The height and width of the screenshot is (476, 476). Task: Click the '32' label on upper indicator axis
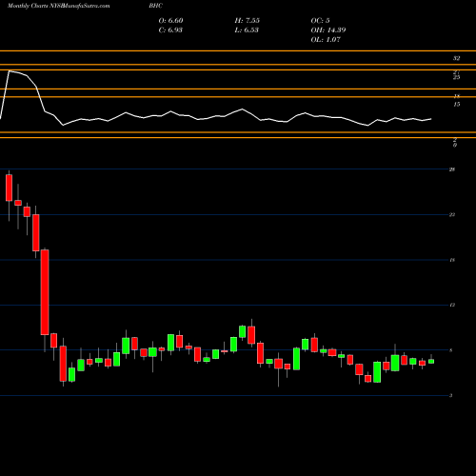[456, 58]
